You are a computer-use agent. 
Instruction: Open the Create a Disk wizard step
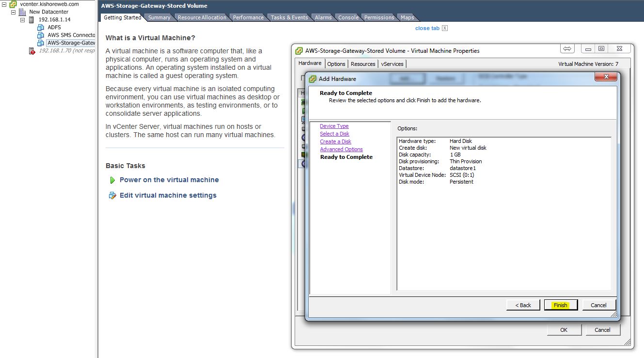click(x=335, y=141)
